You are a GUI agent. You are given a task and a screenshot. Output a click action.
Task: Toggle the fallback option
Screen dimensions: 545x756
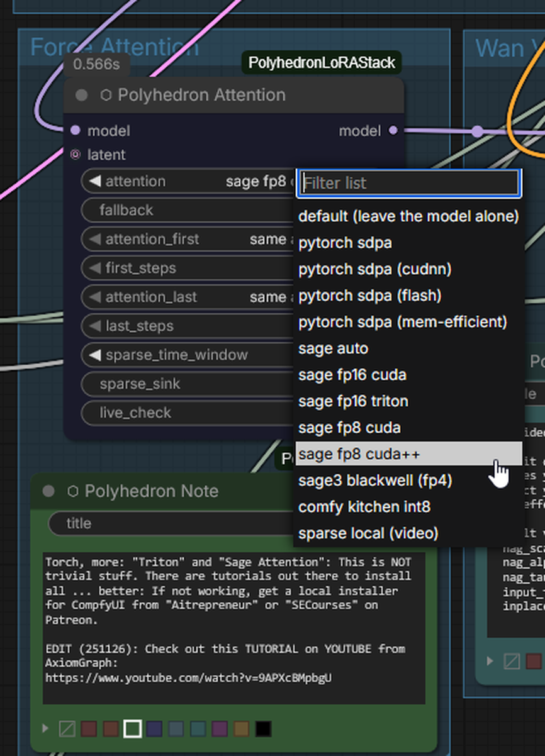[189, 210]
